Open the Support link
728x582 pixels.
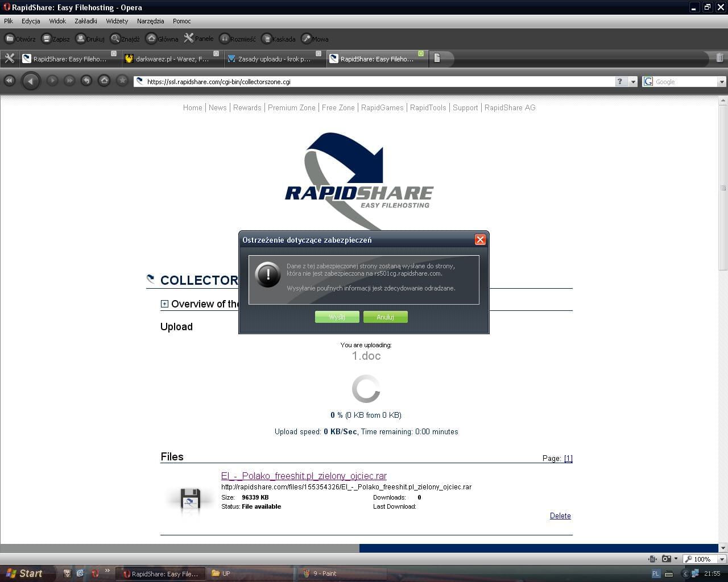click(x=465, y=107)
